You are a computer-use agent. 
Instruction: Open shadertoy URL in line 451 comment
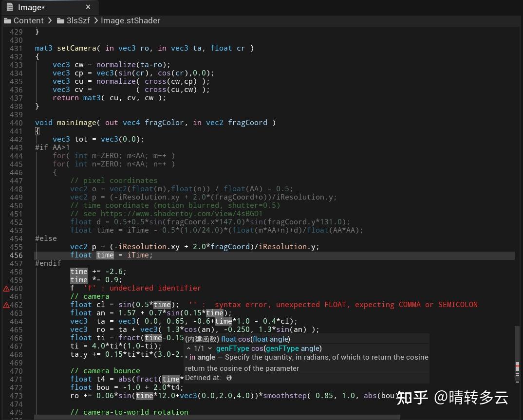point(182,214)
